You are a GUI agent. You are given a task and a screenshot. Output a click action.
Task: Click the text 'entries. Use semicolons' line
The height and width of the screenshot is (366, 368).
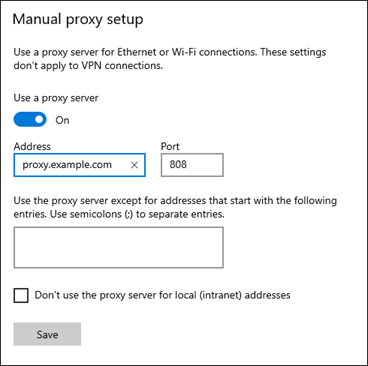119,214
